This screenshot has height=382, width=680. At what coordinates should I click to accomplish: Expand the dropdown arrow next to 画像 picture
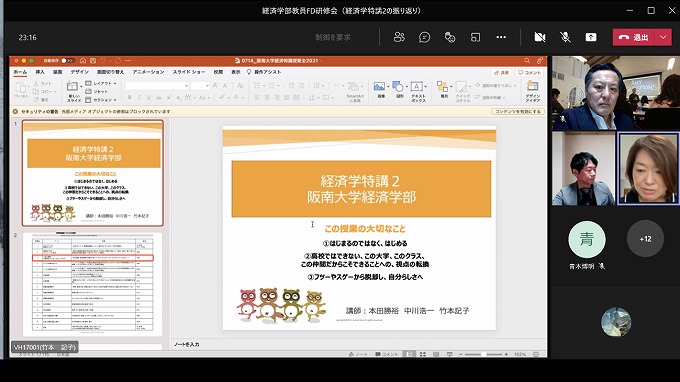pyautogui.click(x=387, y=87)
